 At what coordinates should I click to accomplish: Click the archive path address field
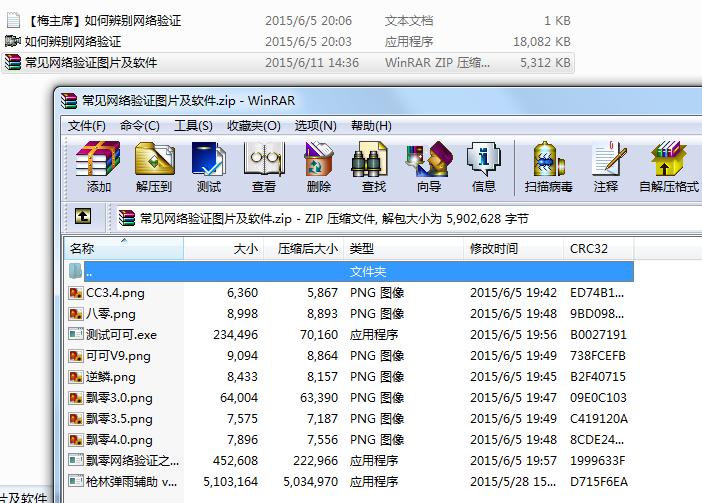coord(409,218)
